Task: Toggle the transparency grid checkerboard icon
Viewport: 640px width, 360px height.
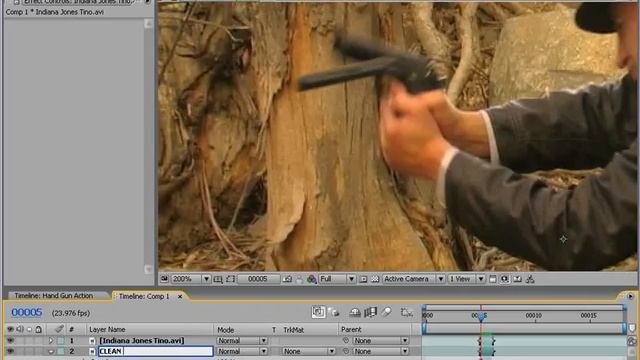Action: [375, 279]
